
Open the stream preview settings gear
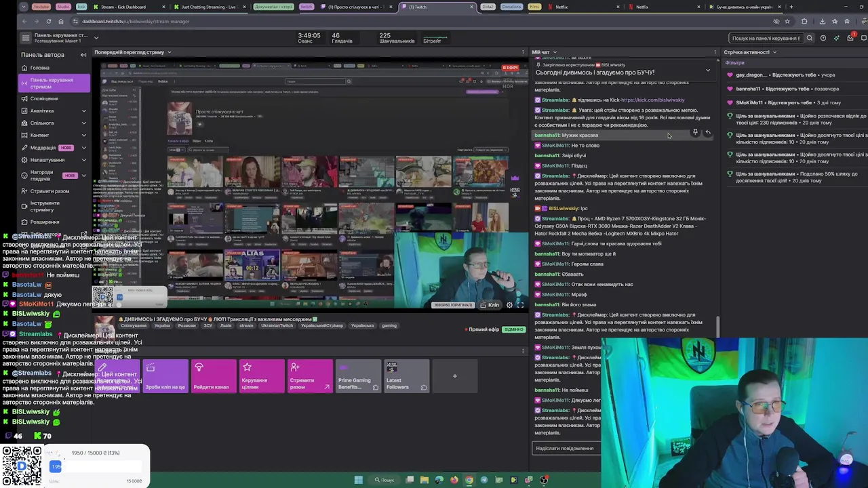coord(510,305)
